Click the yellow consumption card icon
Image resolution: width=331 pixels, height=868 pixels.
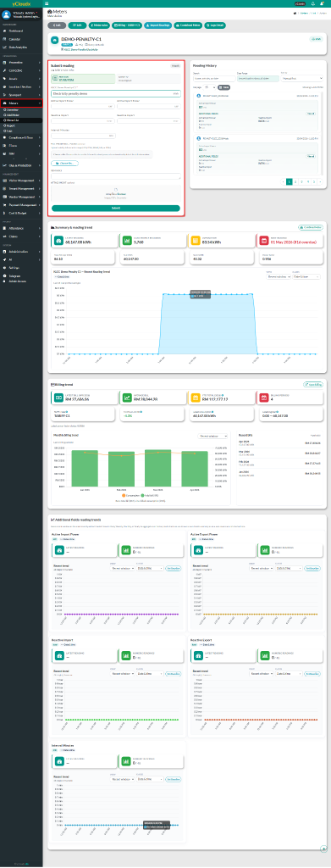pos(196,240)
